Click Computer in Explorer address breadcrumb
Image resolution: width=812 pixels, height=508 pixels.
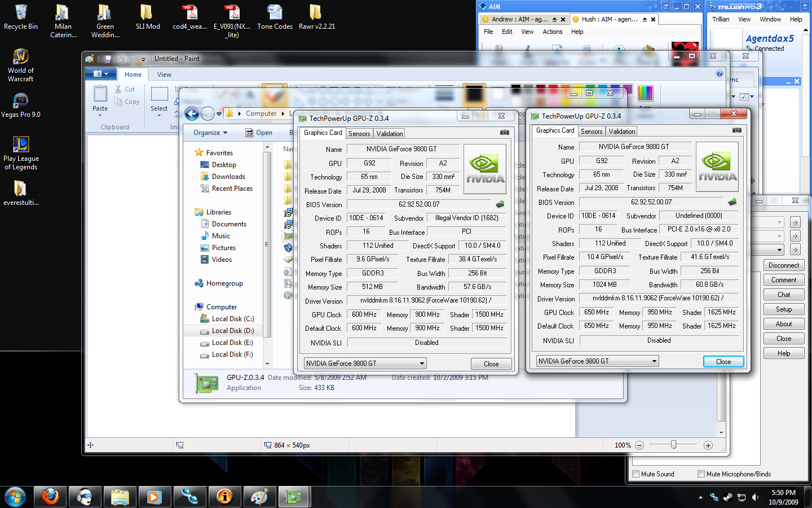(261, 113)
